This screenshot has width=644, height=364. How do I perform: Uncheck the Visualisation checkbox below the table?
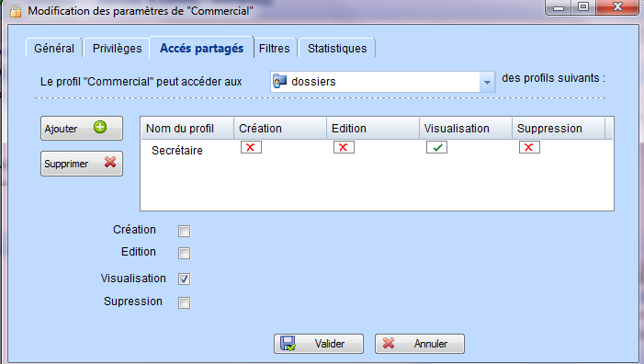point(184,279)
